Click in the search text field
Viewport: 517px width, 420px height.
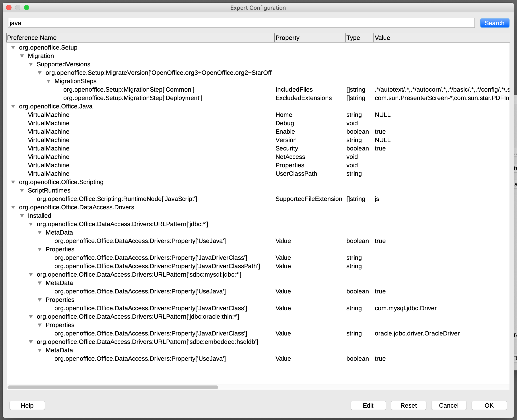coord(241,23)
